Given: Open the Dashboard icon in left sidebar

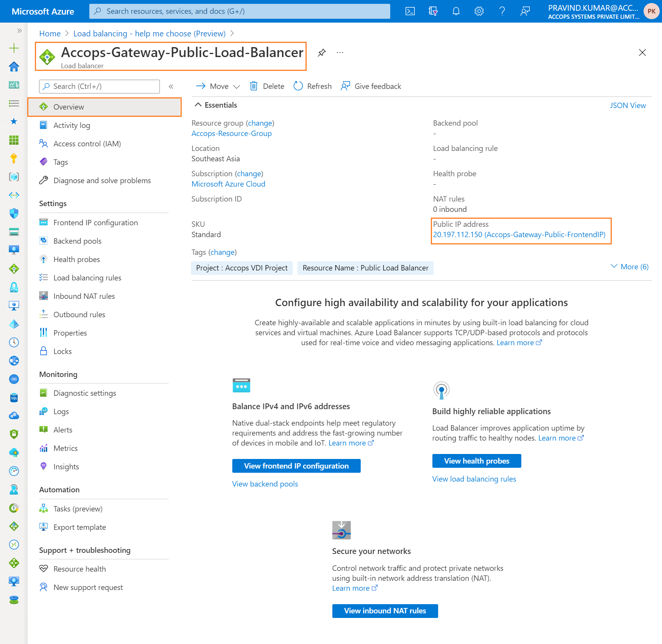Looking at the screenshot, I should 14,85.
